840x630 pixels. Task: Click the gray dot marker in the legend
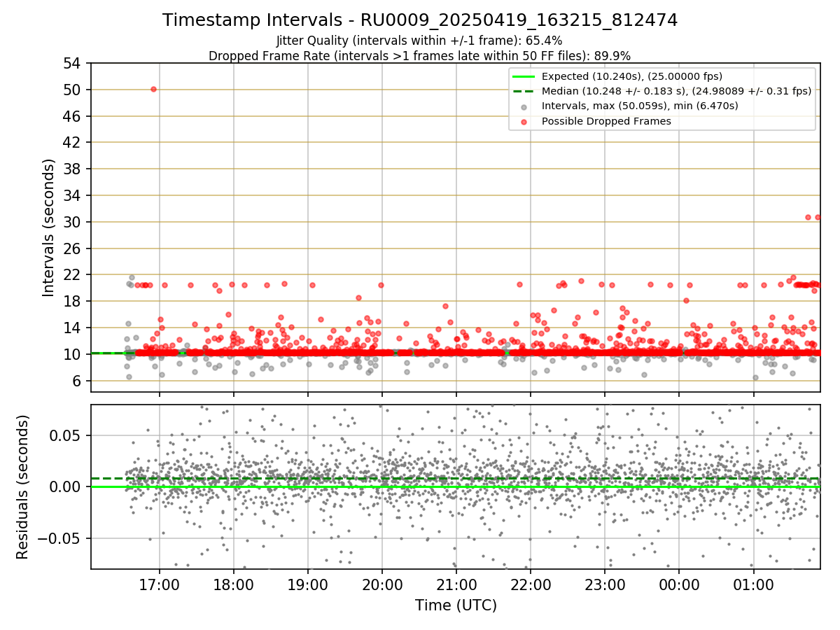pos(524,106)
